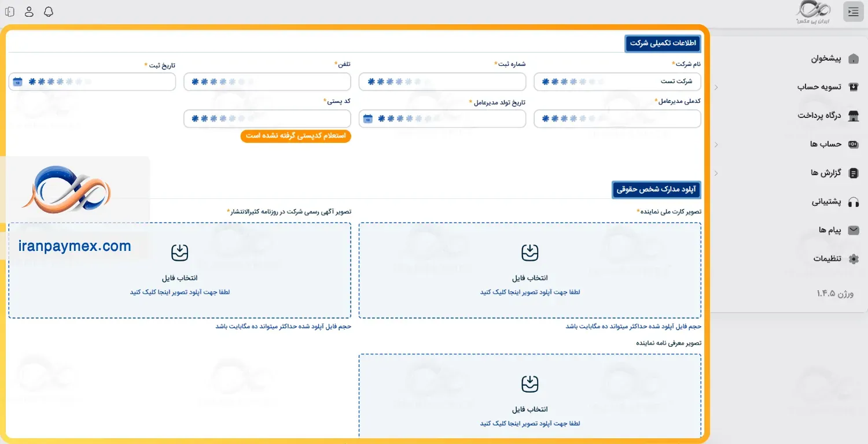
Task: Click the شماره ثبت input field
Action: [442, 82]
